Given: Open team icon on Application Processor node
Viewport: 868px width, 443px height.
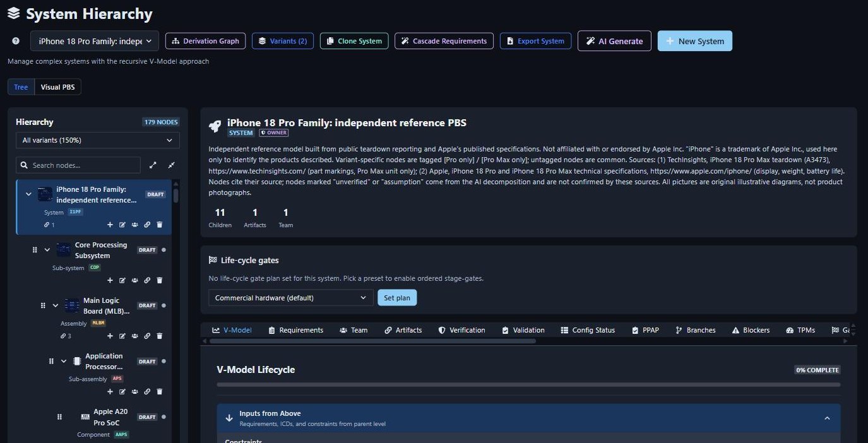Looking at the screenshot, I should coord(134,391).
